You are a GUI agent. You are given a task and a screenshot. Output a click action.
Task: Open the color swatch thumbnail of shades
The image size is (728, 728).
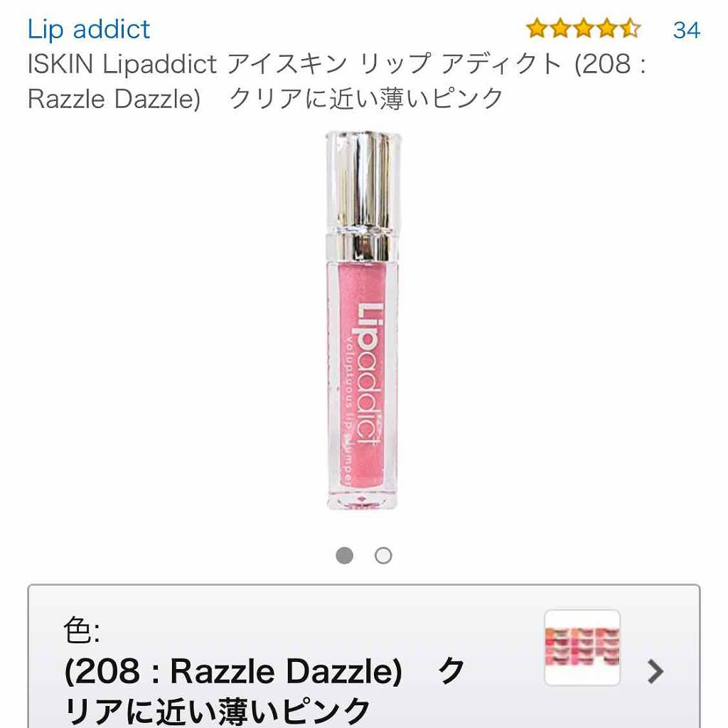582,647
